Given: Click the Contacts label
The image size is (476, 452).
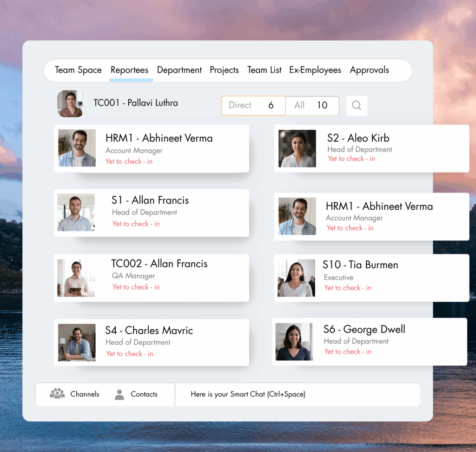Looking at the screenshot, I should click(x=144, y=394).
